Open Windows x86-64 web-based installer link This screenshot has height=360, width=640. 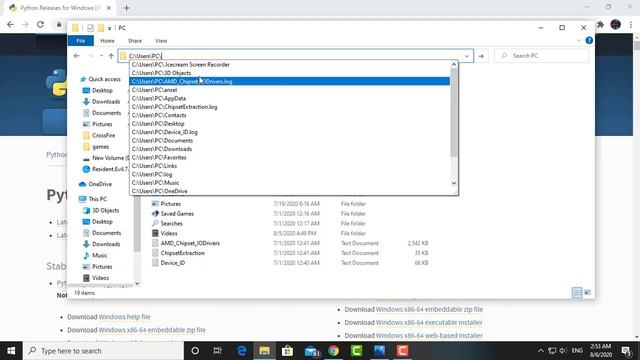pos(429,336)
